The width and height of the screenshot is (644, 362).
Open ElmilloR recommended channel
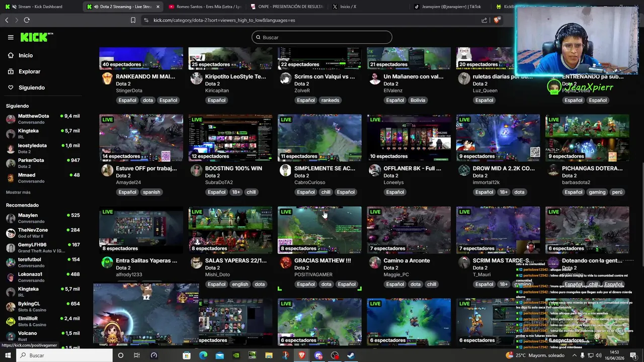(x=43, y=321)
